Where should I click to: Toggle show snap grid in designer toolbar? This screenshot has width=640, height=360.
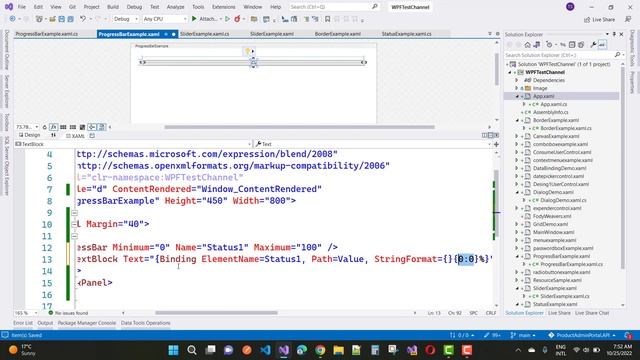coord(63,127)
